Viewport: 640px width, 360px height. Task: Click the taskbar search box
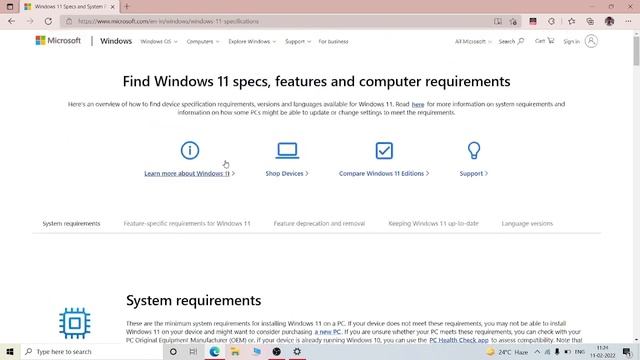91,351
